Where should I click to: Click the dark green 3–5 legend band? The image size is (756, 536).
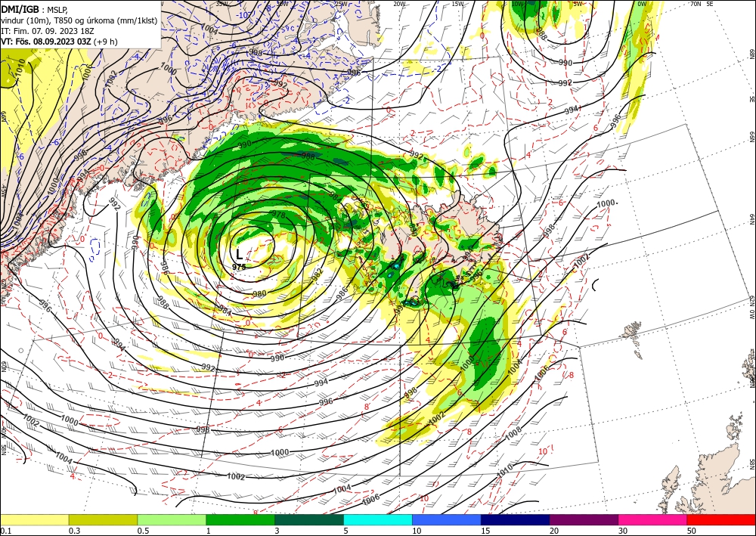click(309, 519)
